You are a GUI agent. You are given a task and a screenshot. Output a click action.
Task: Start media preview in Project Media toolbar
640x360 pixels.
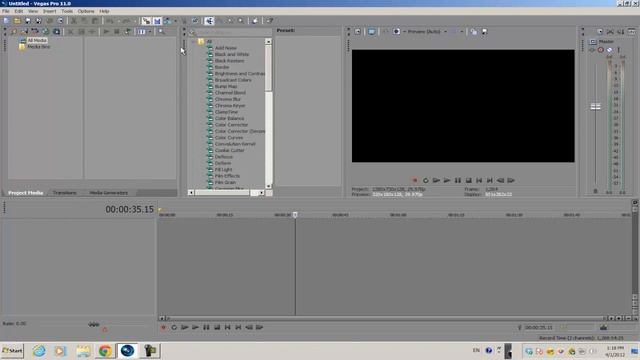pos(106,31)
